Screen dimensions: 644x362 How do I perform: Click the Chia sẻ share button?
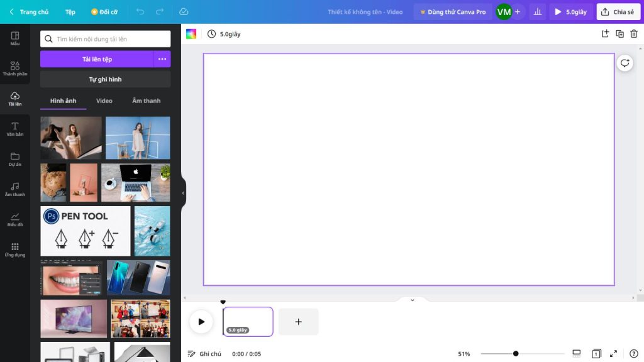click(x=618, y=12)
